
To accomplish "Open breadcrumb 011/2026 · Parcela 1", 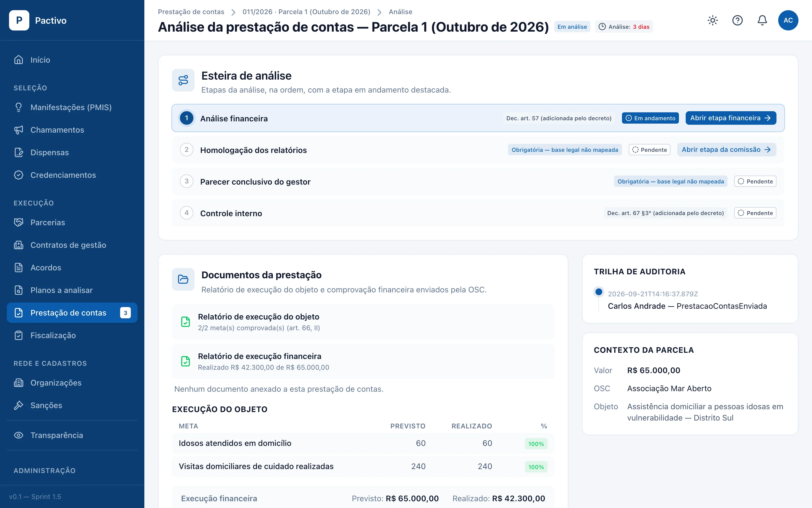I will tap(306, 12).
